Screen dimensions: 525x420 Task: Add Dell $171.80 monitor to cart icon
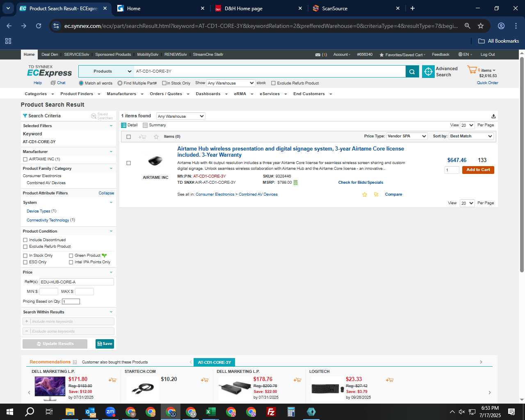[112, 380]
